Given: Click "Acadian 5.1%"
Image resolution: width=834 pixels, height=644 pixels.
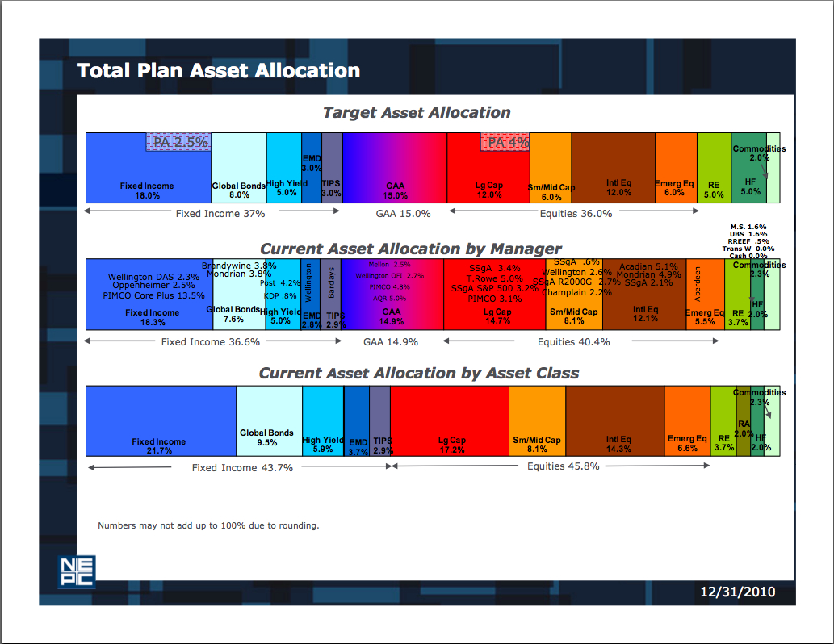Looking at the screenshot, I should coord(648,266).
